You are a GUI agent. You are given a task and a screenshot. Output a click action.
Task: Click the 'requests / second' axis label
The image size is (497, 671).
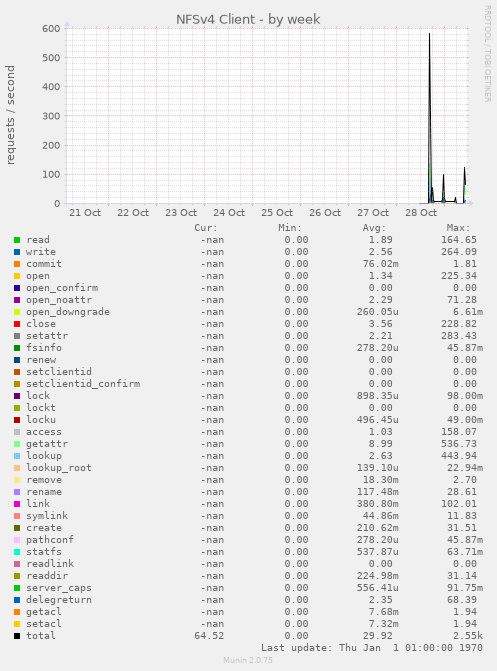[10, 115]
